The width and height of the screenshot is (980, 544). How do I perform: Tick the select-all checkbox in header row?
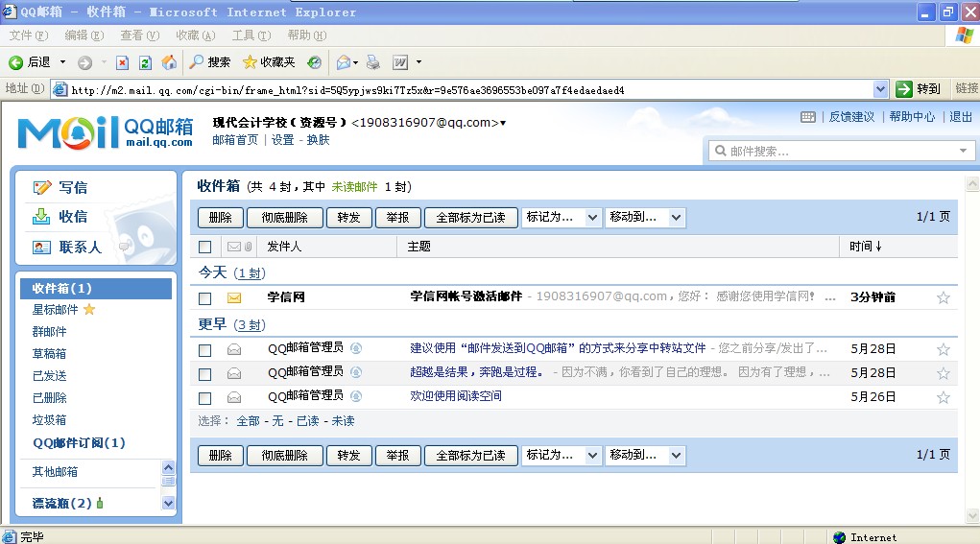[x=205, y=248]
